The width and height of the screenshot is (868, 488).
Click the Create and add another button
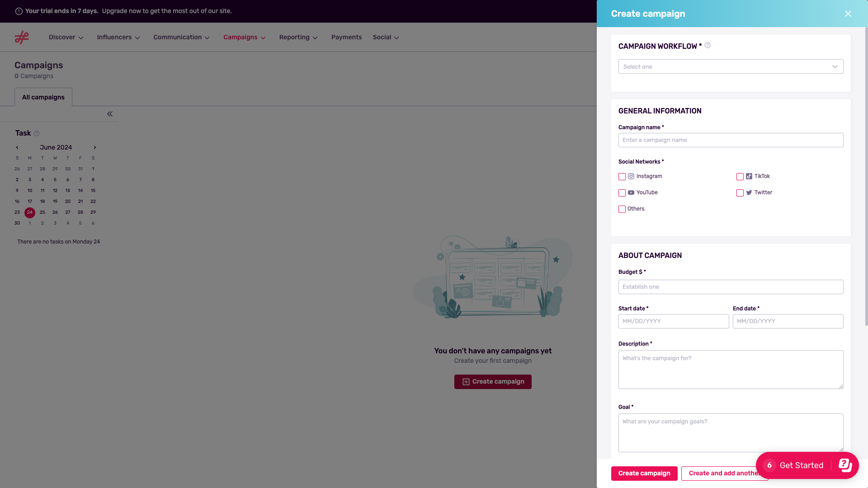click(719, 473)
